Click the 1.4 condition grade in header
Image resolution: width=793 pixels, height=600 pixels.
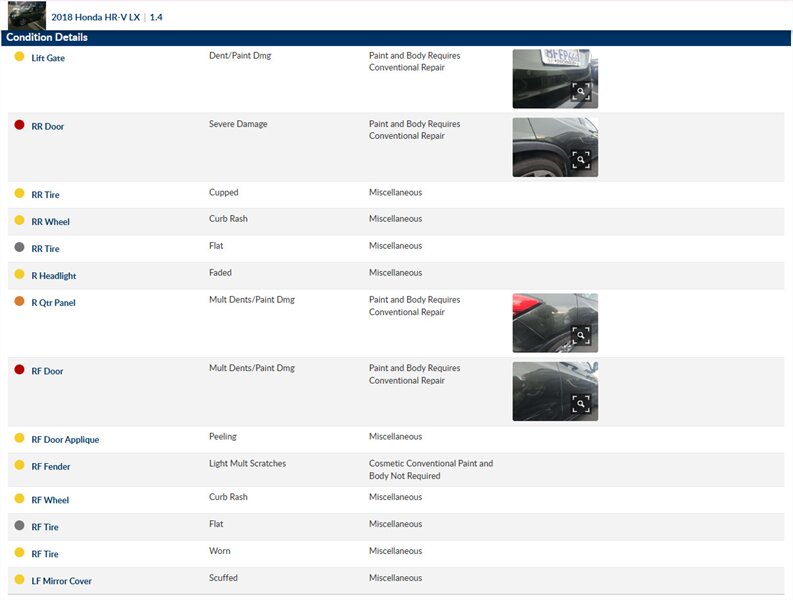click(x=156, y=17)
